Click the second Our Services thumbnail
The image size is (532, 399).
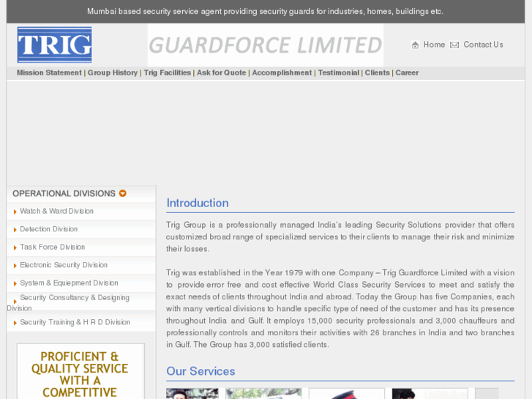263,394
